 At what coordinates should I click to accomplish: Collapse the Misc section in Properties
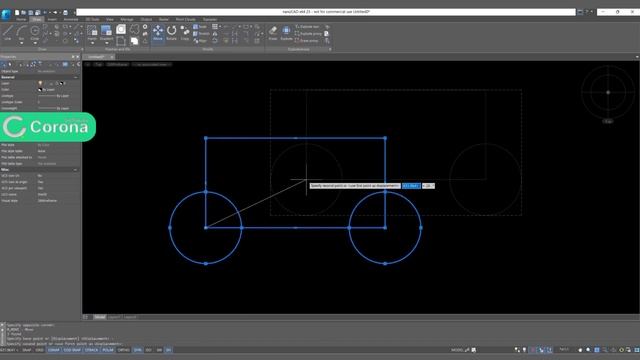click(x=76, y=170)
